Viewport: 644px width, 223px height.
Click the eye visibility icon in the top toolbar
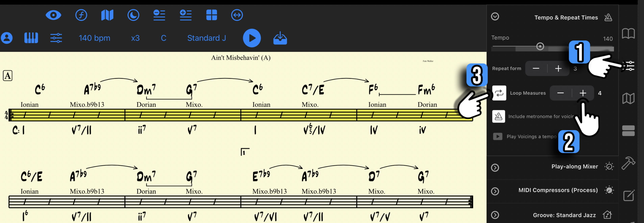point(53,15)
